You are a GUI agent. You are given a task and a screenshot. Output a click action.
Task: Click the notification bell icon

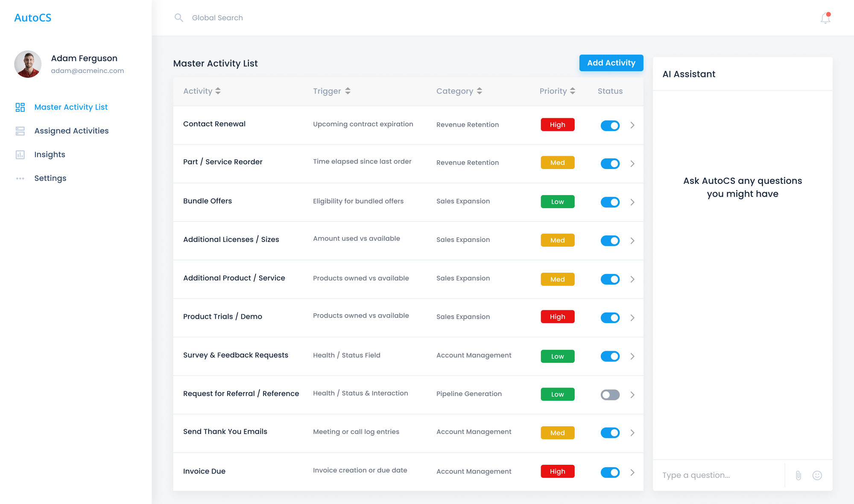(x=825, y=18)
